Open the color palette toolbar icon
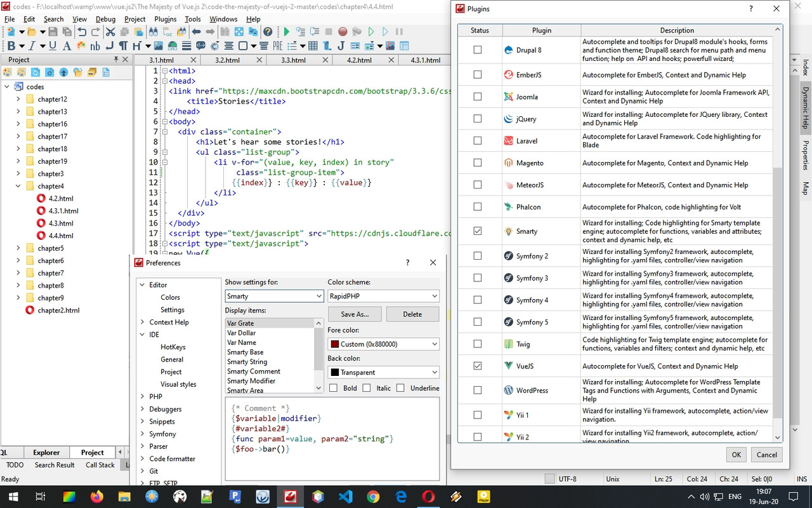The height and width of the screenshot is (508, 812). point(81,46)
